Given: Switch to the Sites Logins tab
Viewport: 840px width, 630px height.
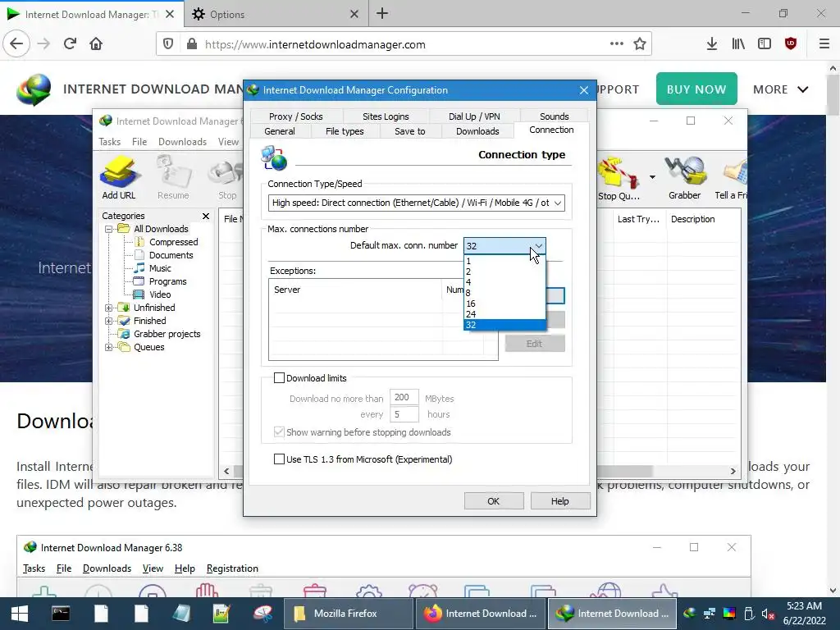Looking at the screenshot, I should pyautogui.click(x=386, y=116).
